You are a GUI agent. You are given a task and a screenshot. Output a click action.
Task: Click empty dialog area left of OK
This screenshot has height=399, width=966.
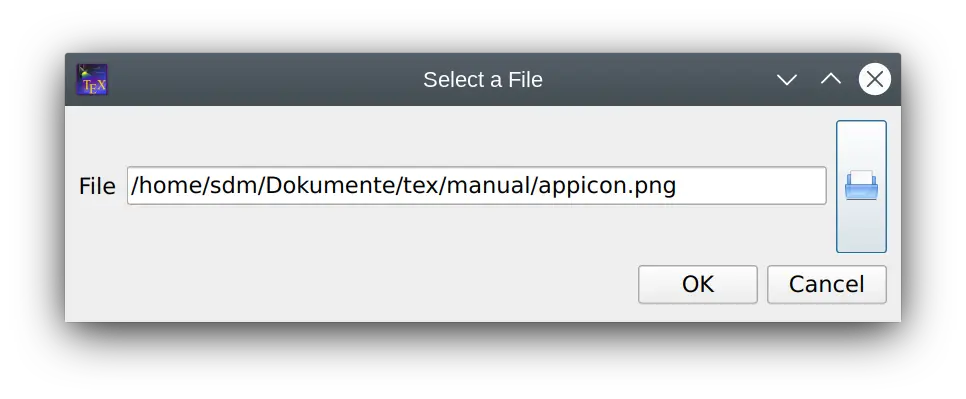(x=351, y=284)
